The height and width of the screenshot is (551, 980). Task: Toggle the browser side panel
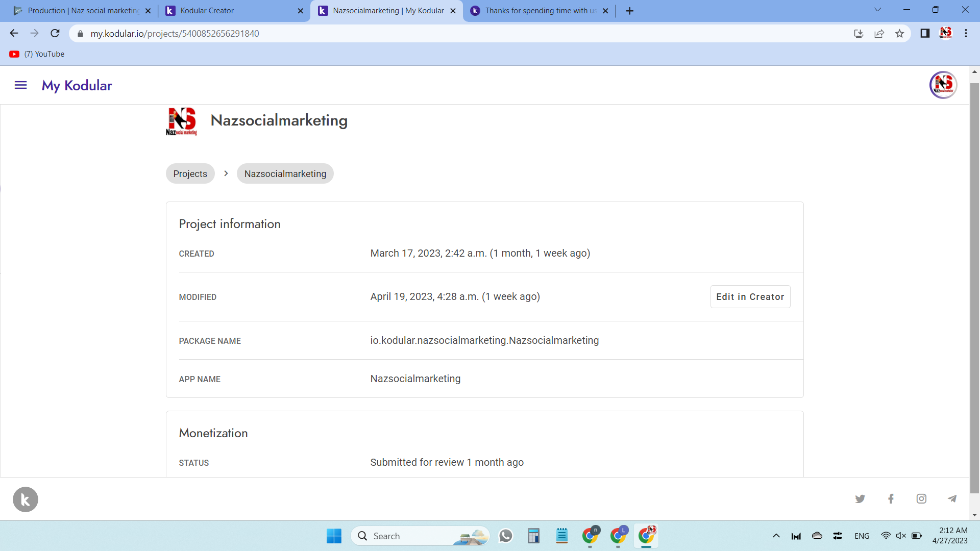click(925, 34)
